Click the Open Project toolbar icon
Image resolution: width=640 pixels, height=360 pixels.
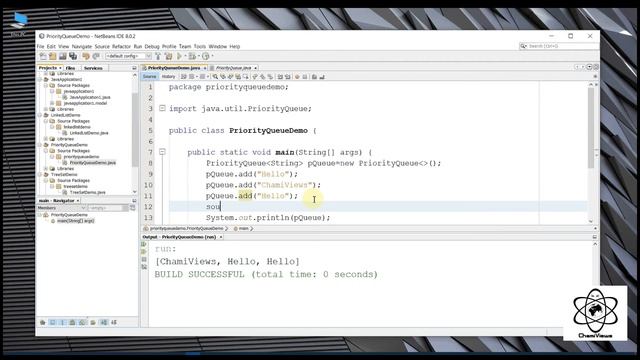click(x=62, y=56)
